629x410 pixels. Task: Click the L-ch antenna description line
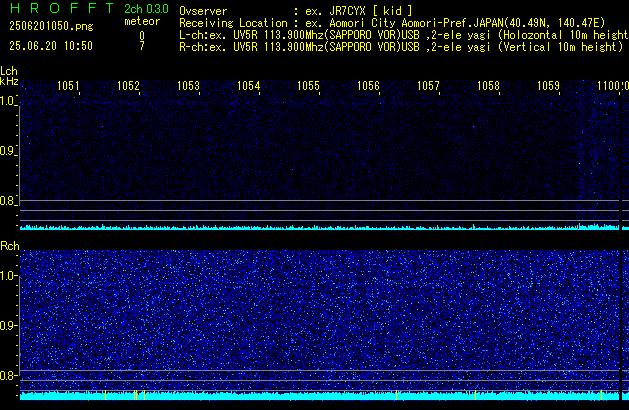point(404,35)
